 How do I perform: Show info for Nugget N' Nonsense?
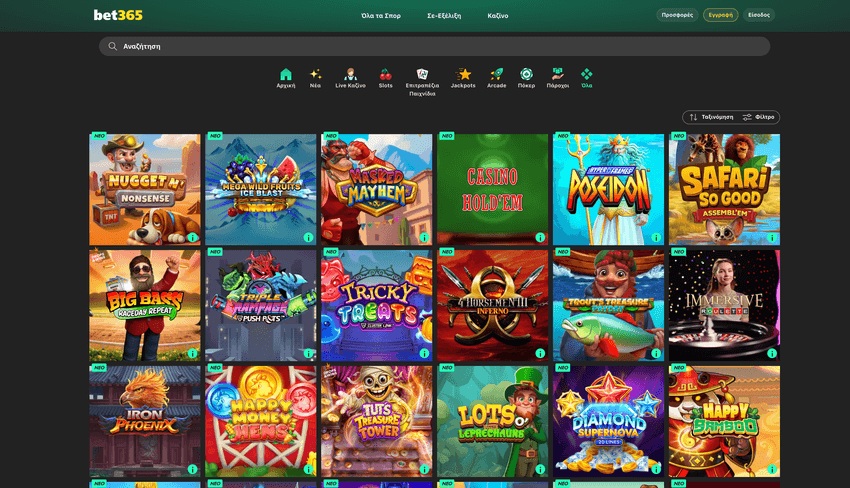point(192,237)
